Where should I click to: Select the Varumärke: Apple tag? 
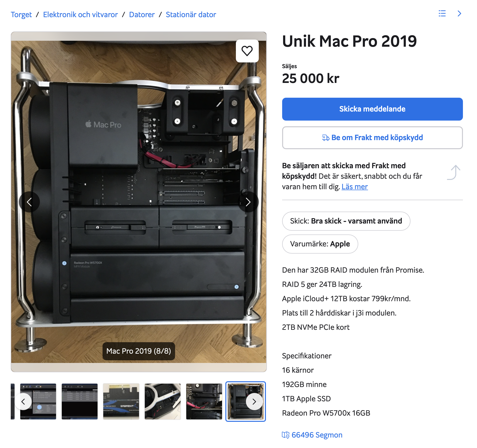320,244
